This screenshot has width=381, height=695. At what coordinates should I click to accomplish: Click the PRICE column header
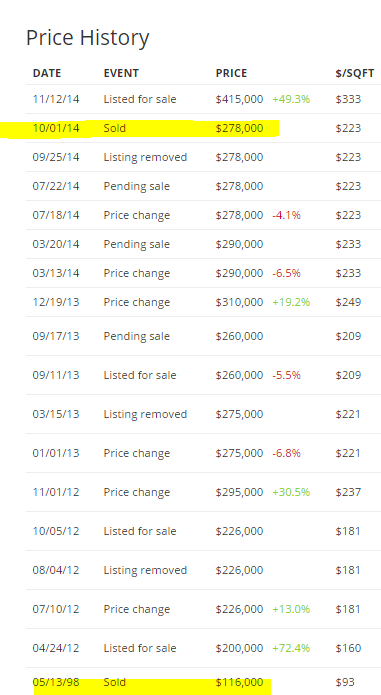click(231, 73)
